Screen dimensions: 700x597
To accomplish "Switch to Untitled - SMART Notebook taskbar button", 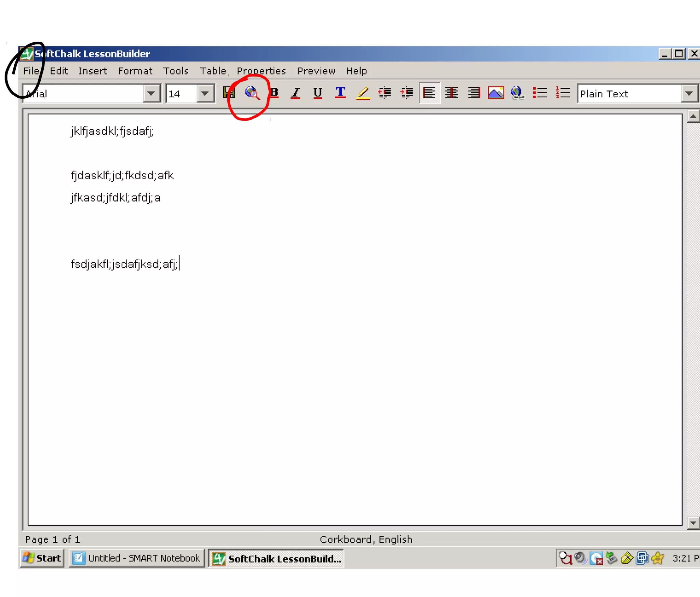I will 137,558.
